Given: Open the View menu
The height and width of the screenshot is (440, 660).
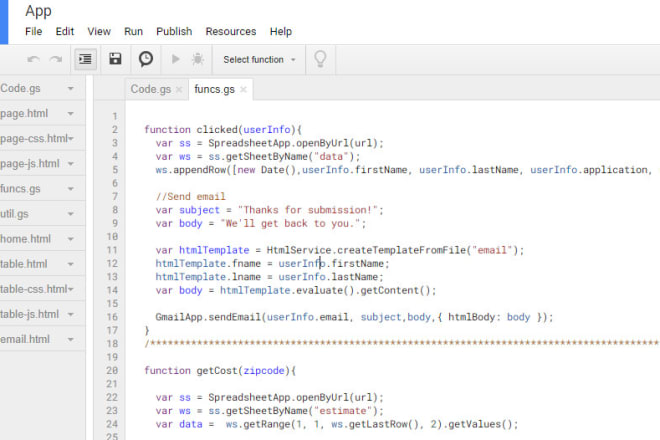Looking at the screenshot, I should coord(99,32).
